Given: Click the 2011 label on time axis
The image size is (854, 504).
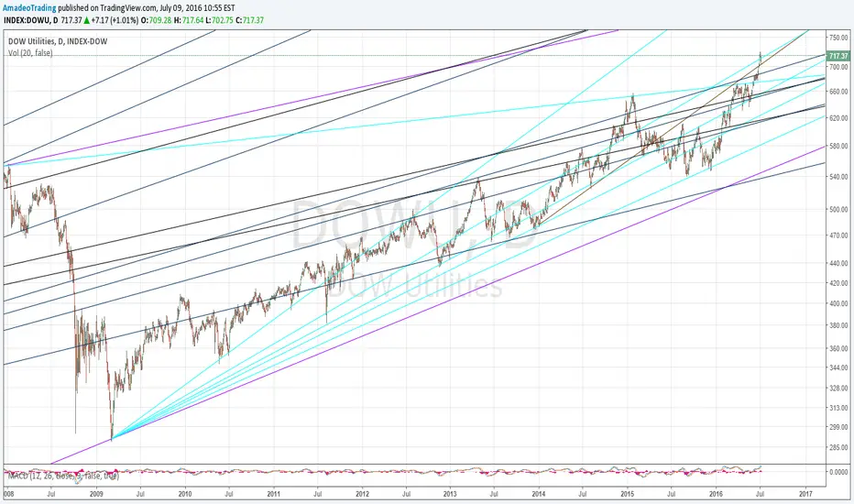Looking at the screenshot, I should [273, 494].
